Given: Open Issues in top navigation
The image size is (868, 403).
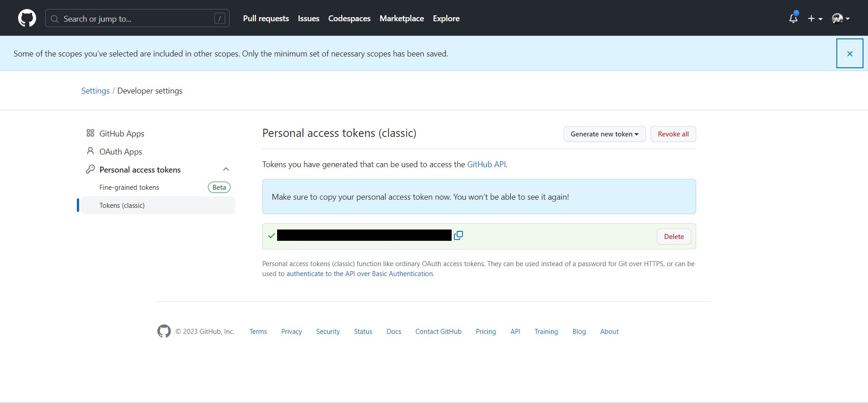Looking at the screenshot, I should pyautogui.click(x=308, y=19).
